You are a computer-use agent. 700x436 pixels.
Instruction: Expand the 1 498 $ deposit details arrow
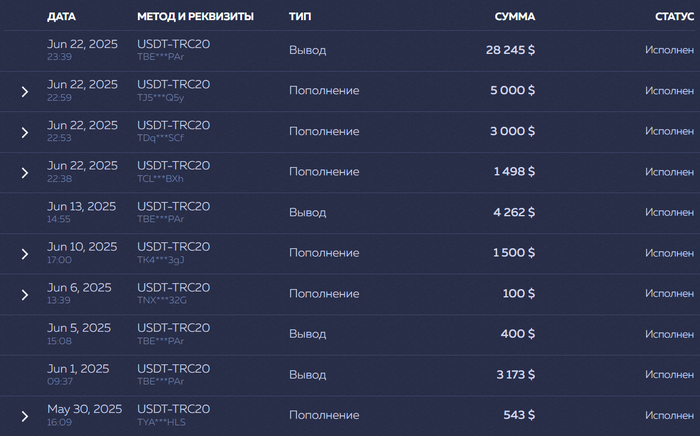pos(25,173)
